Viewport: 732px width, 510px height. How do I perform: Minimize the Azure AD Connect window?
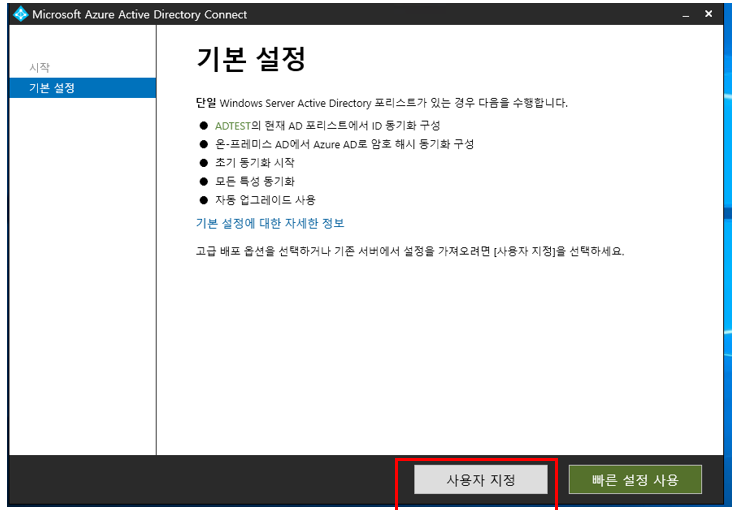click(685, 14)
